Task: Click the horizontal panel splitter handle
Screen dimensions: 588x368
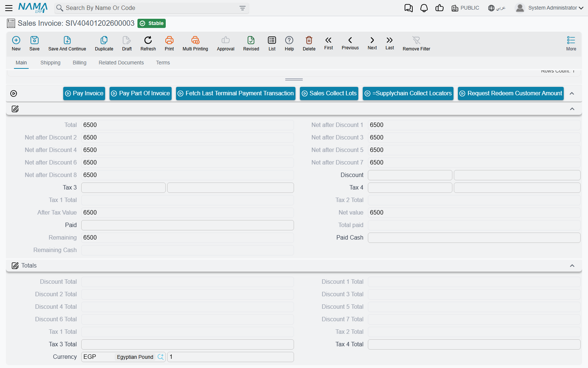Action: [x=294, y=79]
